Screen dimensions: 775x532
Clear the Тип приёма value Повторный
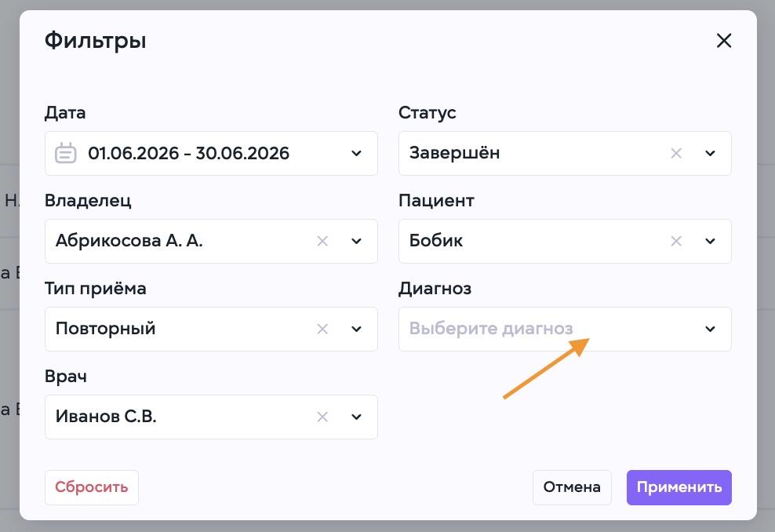coord(322,329)
